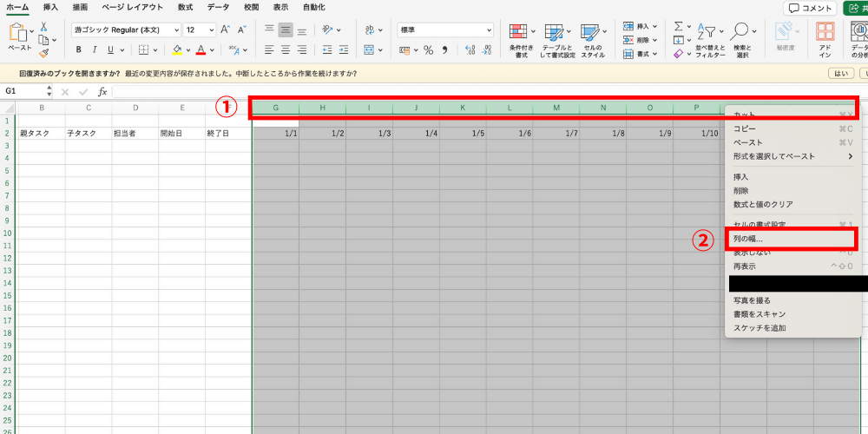Image resolution: width=868 pixels, height=434 pixels.
Task: Expand the fill color dropdown arrow
Action: click(x=188, y=49)
